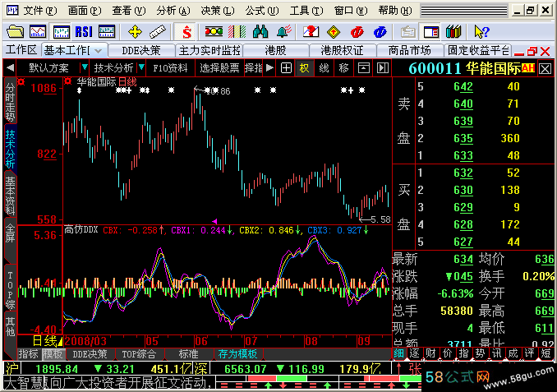Click the 指标 bottom tab
This screenshot has width=557, height=392.
tap(29, 354)
